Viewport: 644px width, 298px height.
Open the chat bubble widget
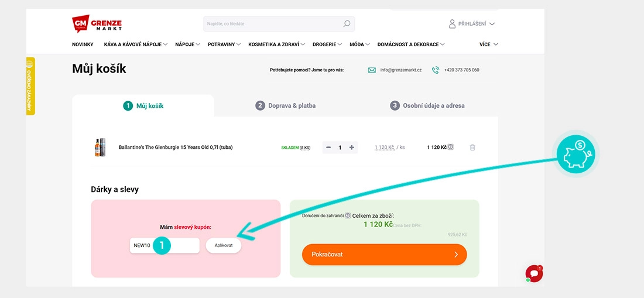point(534,273)
